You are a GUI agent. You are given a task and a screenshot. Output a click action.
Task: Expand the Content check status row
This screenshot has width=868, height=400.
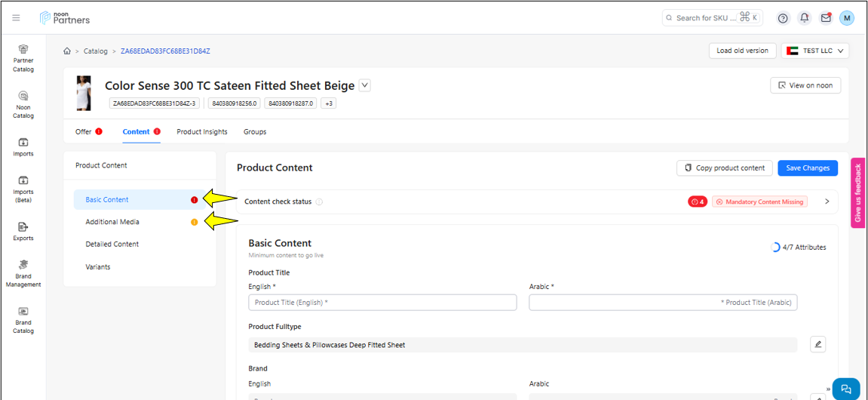(827, 202)
